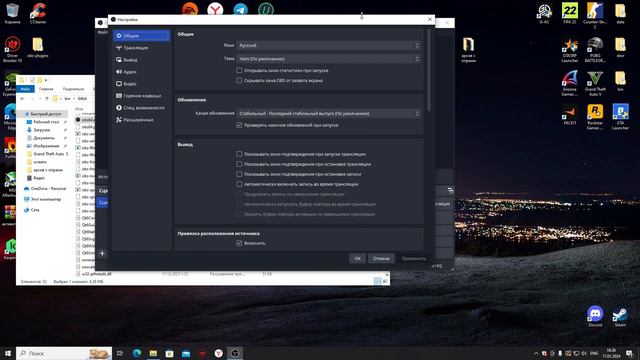Open the notification center icon
640x360 pixels.
[629, 353]
